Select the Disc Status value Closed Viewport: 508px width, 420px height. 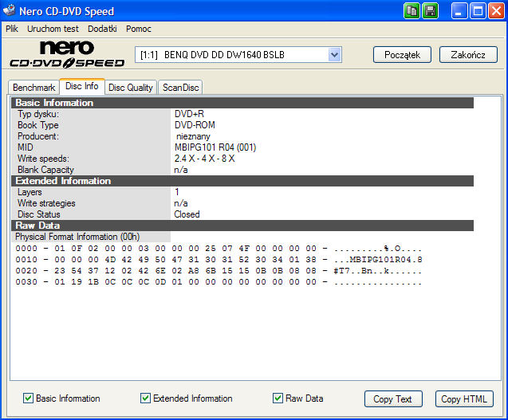(187, 214)
